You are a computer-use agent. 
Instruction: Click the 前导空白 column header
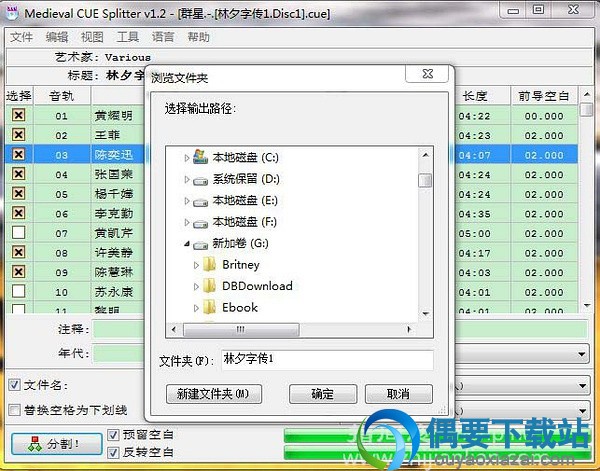[544, 96]
